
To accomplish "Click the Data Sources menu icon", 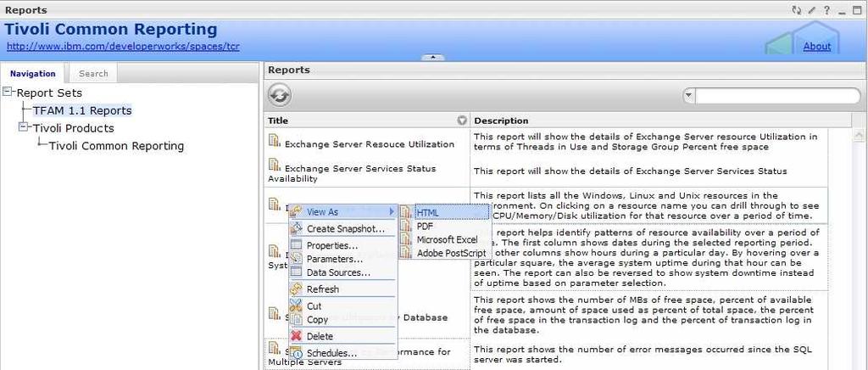I will click(296, 272).
